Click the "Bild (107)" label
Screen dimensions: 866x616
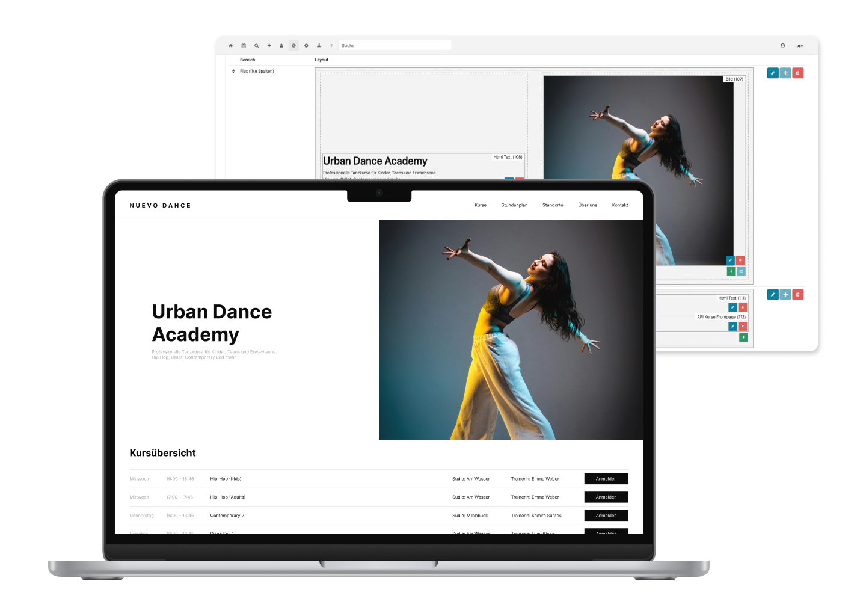click(734, 79)
